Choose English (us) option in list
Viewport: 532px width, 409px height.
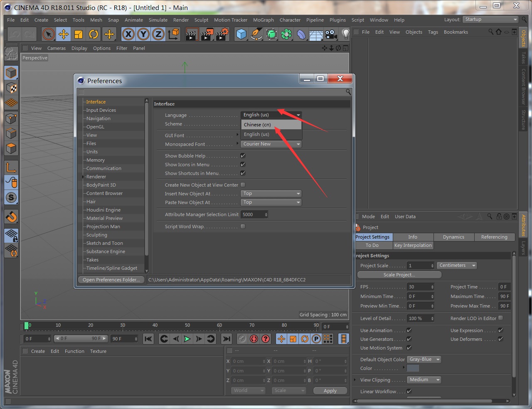pos(271,134)
